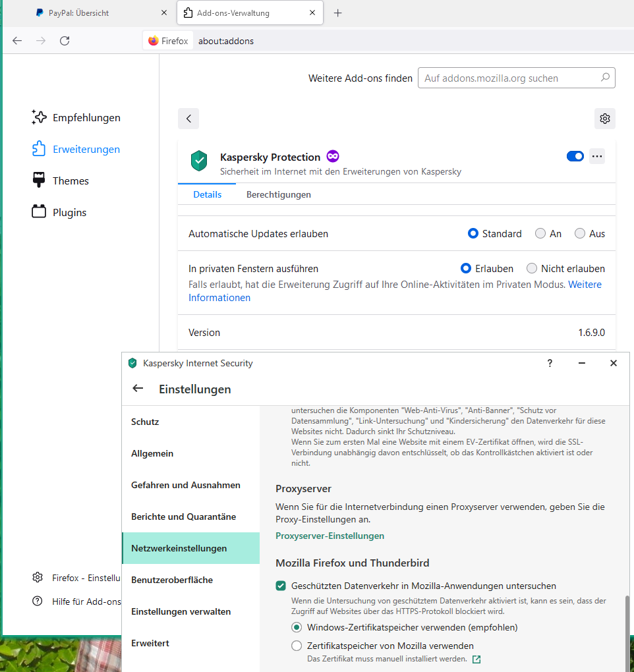
Task: Open Einstellungen verwalten settings section
Action: [190, 611]
